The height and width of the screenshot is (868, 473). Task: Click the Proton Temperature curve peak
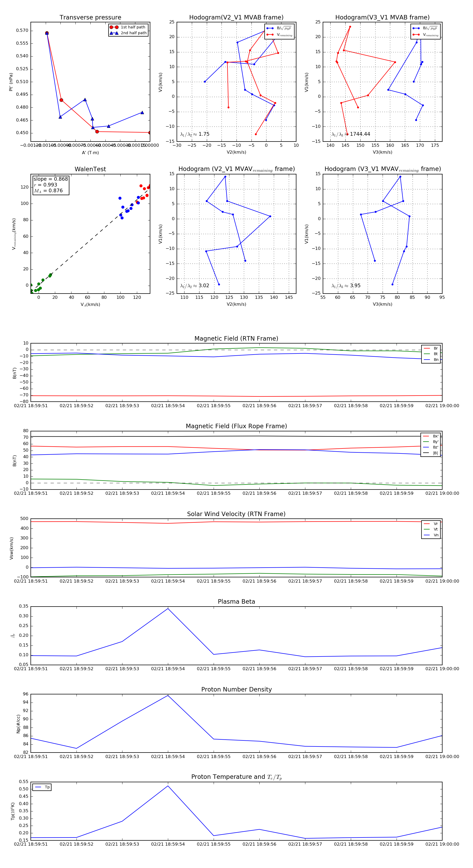tap(168, 786)
